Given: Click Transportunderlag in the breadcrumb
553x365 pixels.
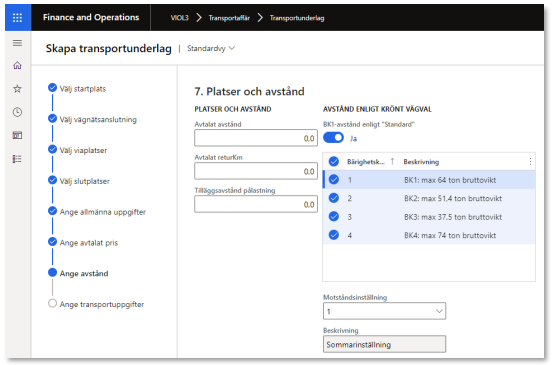Looking at the screenshot, I should click(x=297, y=18).
